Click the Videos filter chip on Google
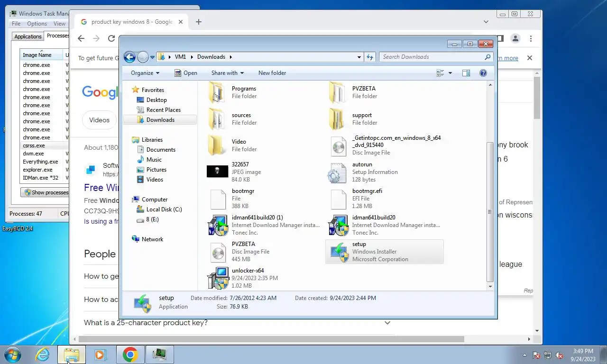607x364 pixels. pos(99,120)
